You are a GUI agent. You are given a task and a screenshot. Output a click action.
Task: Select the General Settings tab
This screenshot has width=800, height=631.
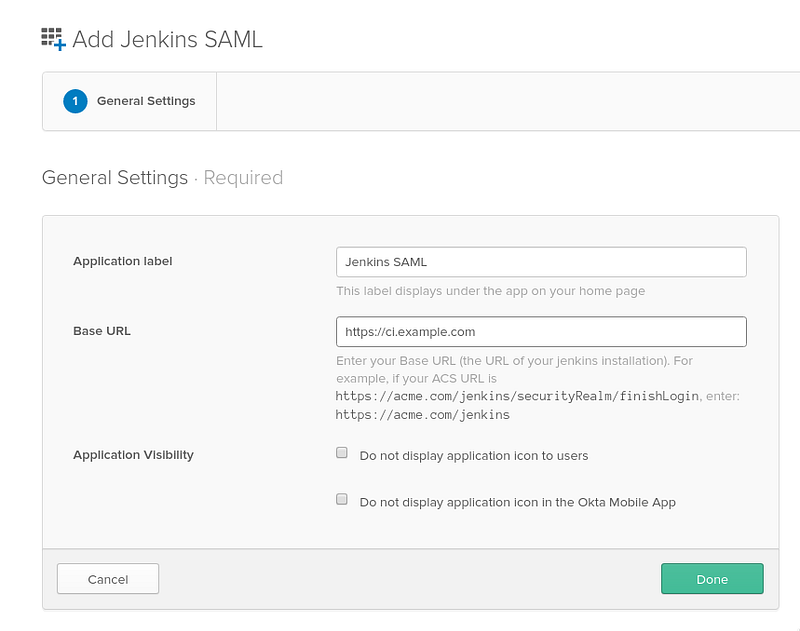click(x=130, y=101)
